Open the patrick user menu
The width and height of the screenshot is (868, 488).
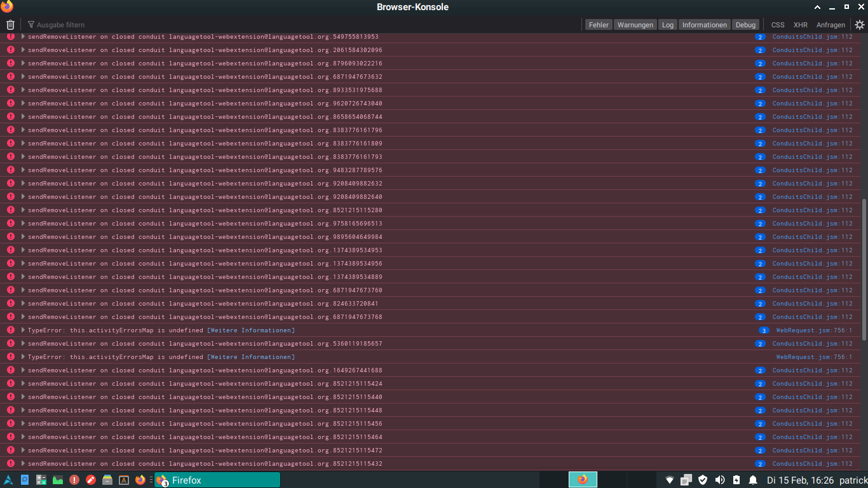click(853, 480)
